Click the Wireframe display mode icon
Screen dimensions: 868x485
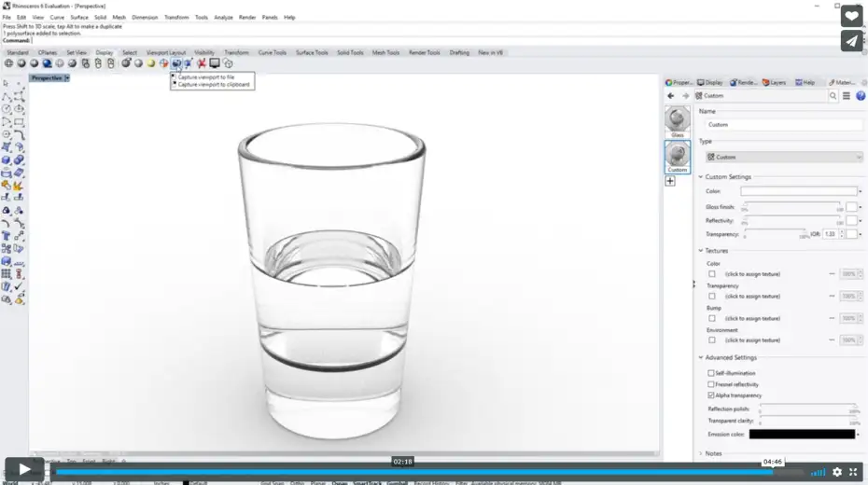(x=8, y=63)
